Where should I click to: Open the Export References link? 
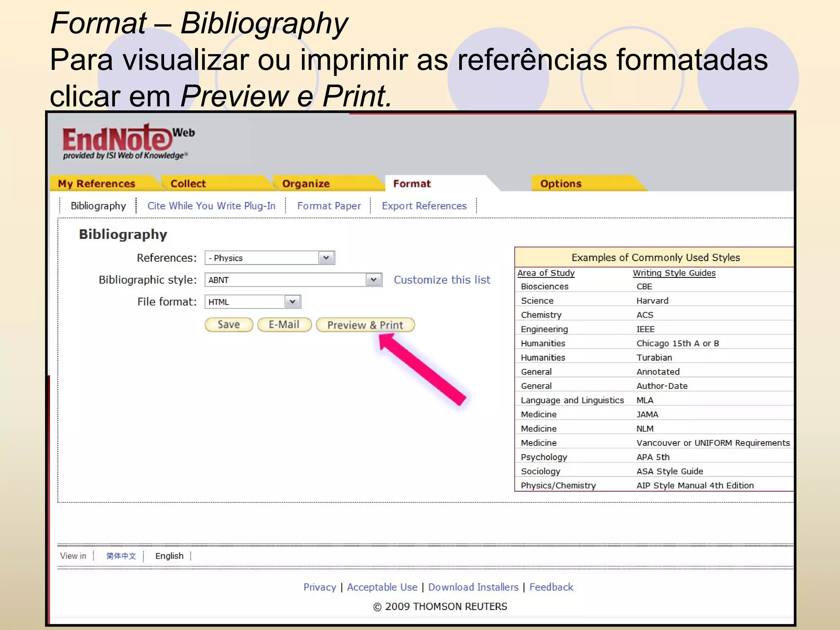[x=424, y=206]
